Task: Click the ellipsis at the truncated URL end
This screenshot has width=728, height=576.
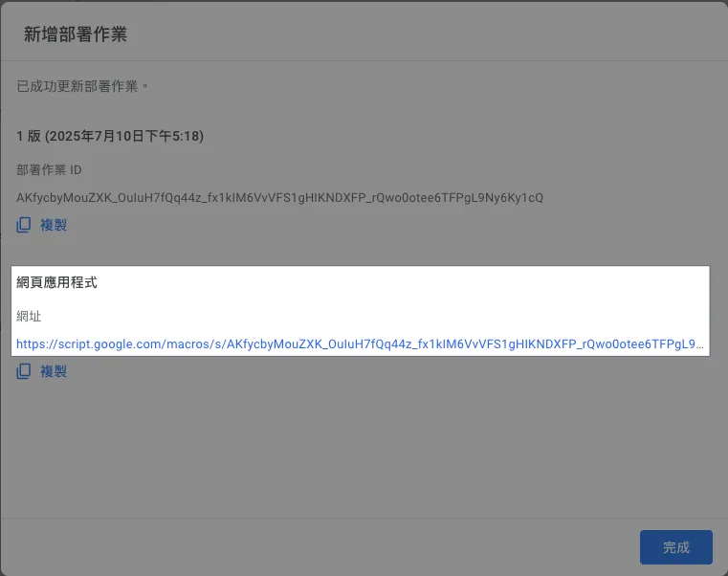Action: (x=699, y=343)
